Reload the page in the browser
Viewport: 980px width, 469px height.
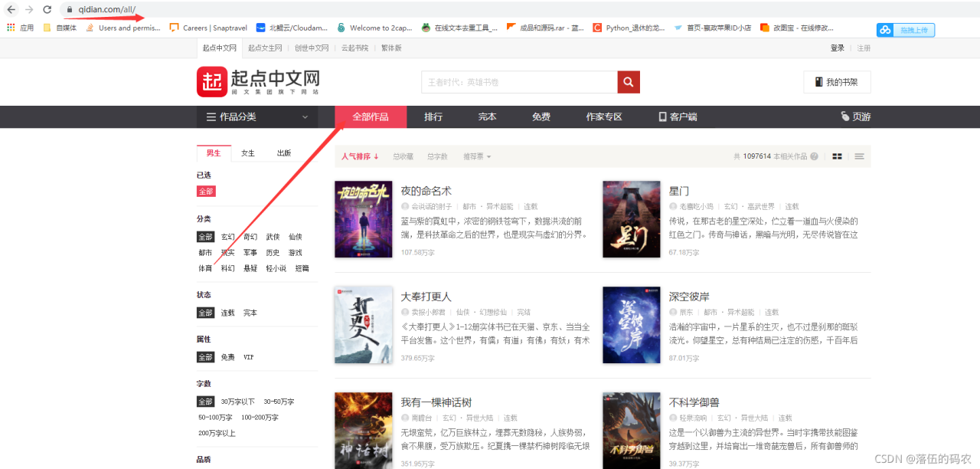(x=47, y=9)
